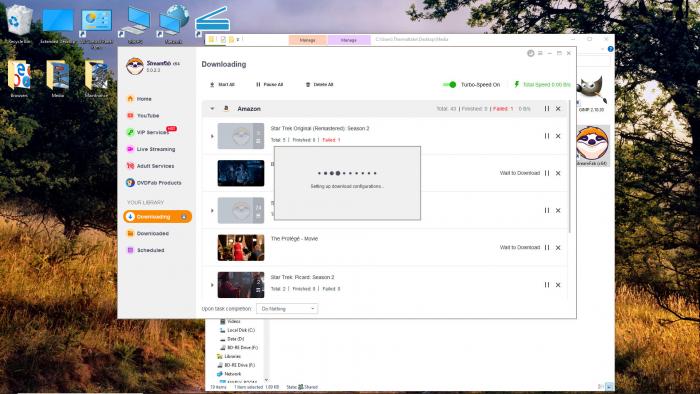
Task: Open the Upon task completion dropdown
Action: (x=287, y=309)
